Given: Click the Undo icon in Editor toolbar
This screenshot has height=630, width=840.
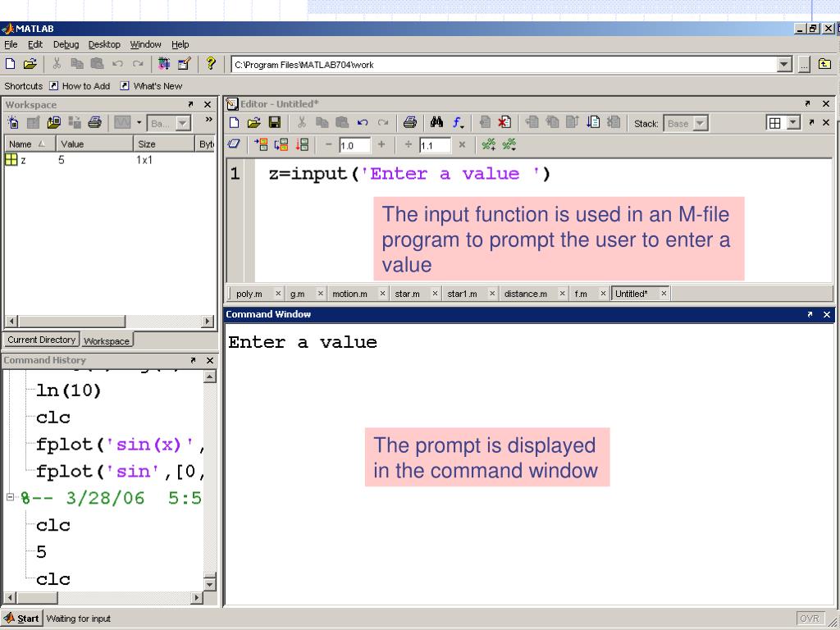Looking at the screenshot, I should pos(363,123).
